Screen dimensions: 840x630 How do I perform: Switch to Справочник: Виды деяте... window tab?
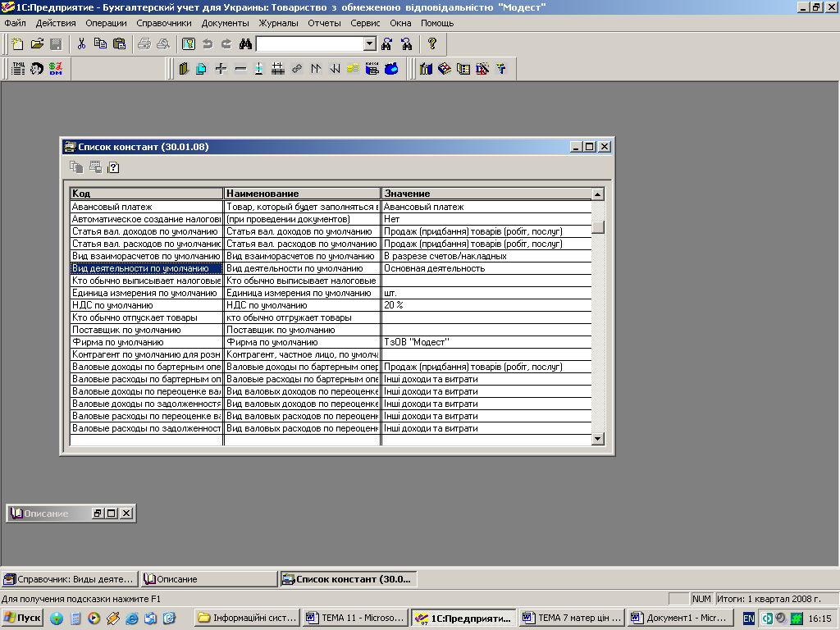(x=69, y=579)
